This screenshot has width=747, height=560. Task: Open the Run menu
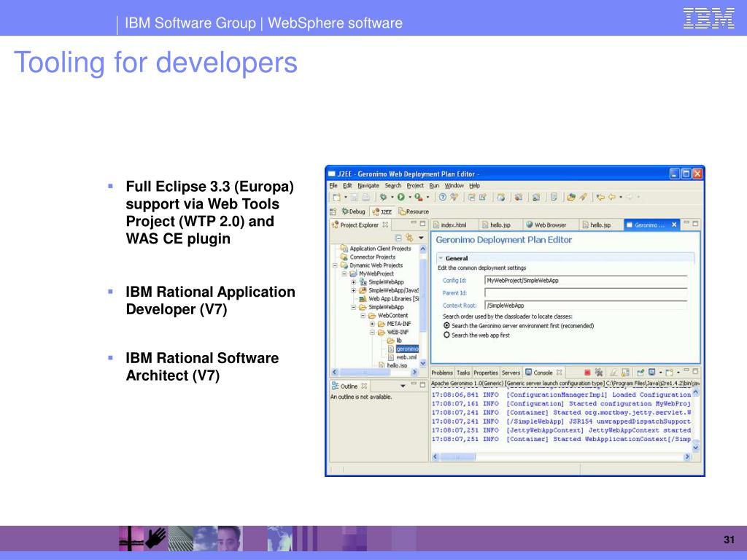434,186
